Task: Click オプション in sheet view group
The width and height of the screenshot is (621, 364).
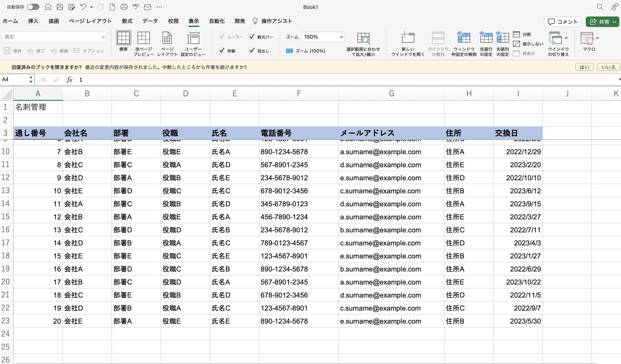Action: coord(89,51)
